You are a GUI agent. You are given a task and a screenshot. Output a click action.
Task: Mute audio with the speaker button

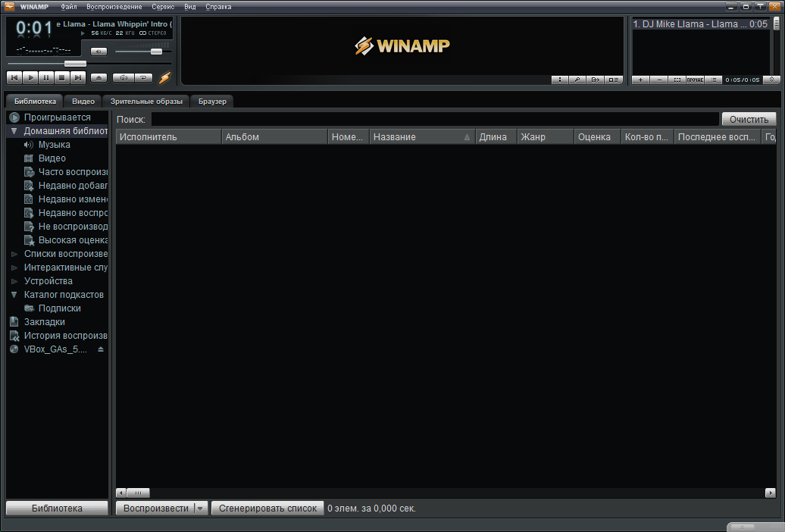(99, 51)
